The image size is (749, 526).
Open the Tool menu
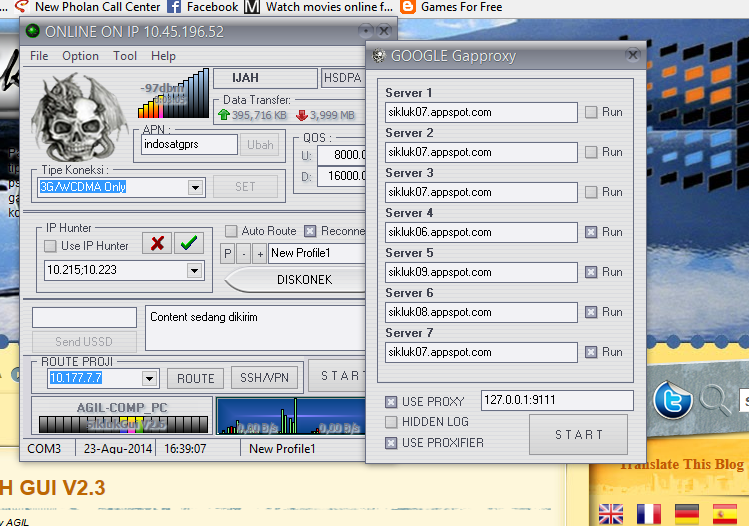tap(125, 56)
